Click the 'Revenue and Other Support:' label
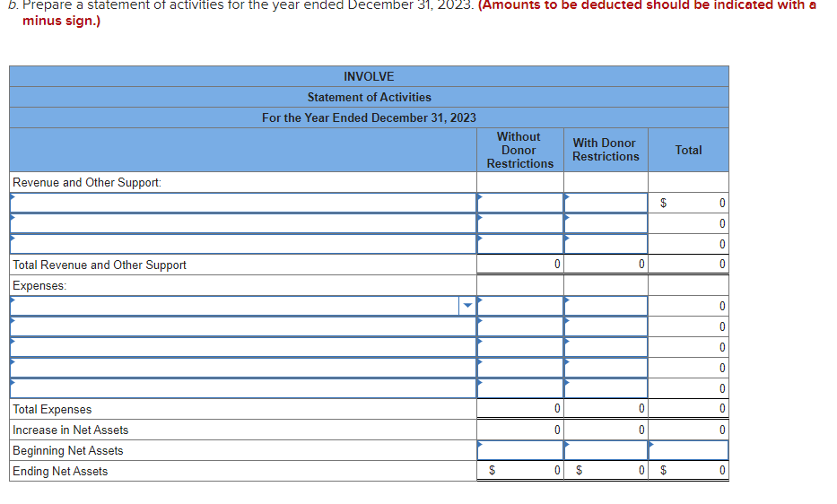 pyautogui.click(x=87, y=183)
